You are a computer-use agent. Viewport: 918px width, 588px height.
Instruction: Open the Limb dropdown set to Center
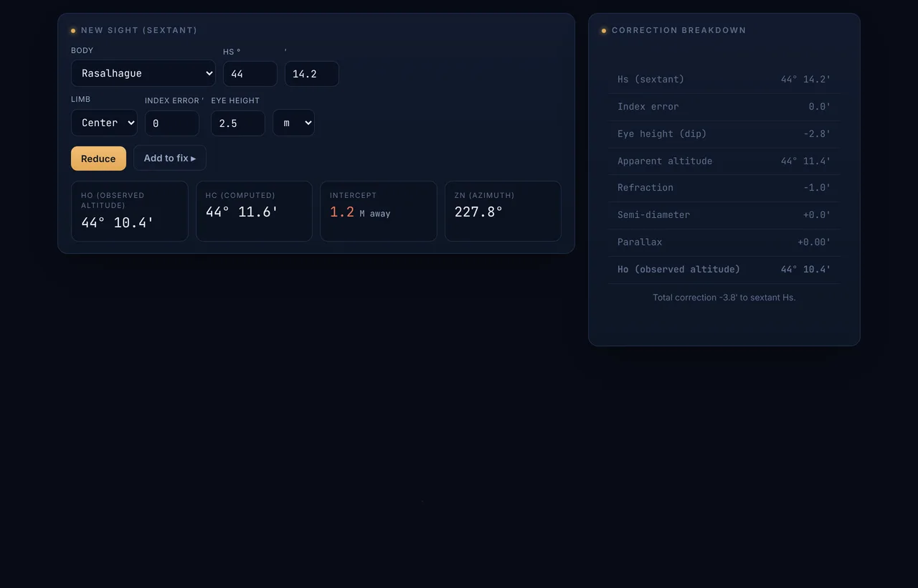click(104, 123)
